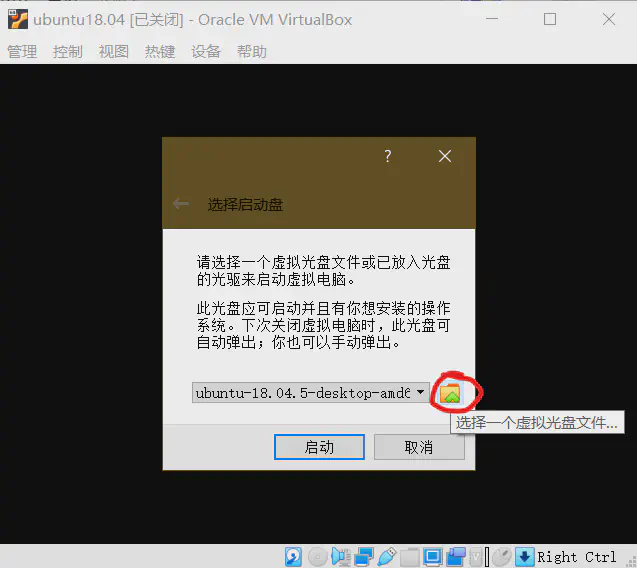Click the USB devices icon in status bar
The height and width of the screenshot is (568, 637).
[387, 557]
